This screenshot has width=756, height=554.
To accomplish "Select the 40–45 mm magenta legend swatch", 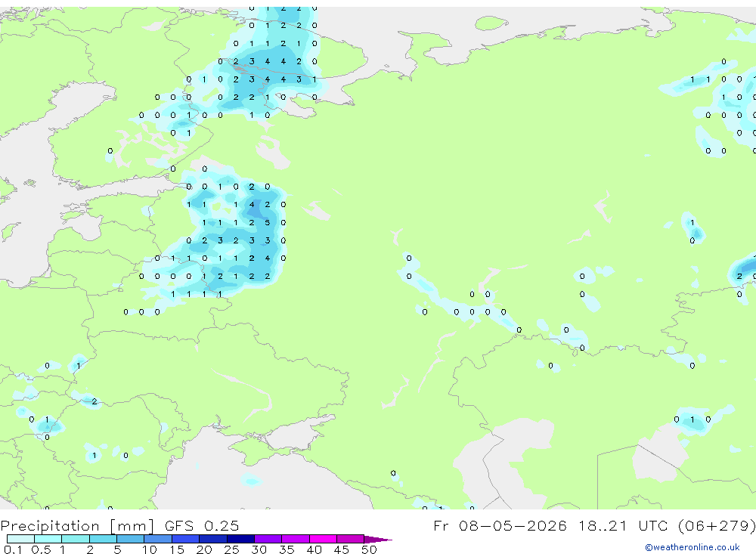I will pos(323,539).
